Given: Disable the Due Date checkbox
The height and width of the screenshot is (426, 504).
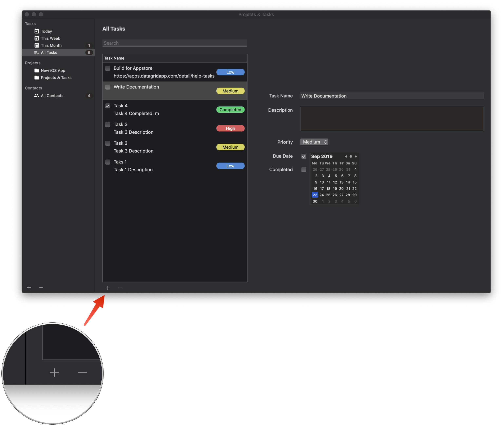Looking at the screenshot, I should (x=304, y=156).
